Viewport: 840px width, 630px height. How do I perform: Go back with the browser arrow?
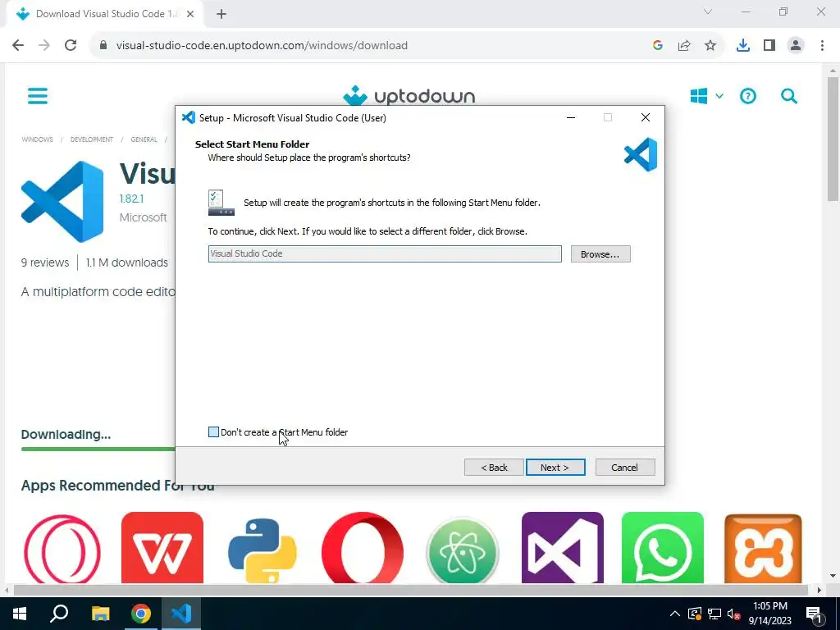tap(18, 46)
